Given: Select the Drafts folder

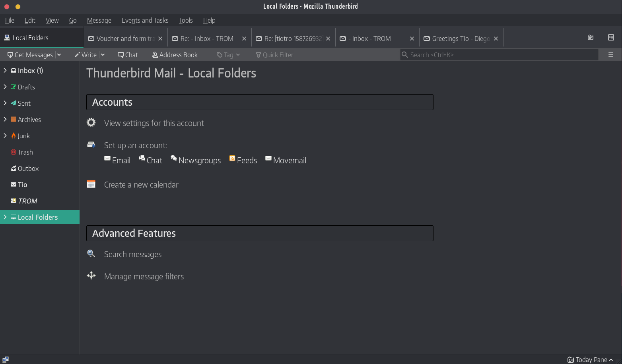Looking at the screenshot, I should pos(40,87).
